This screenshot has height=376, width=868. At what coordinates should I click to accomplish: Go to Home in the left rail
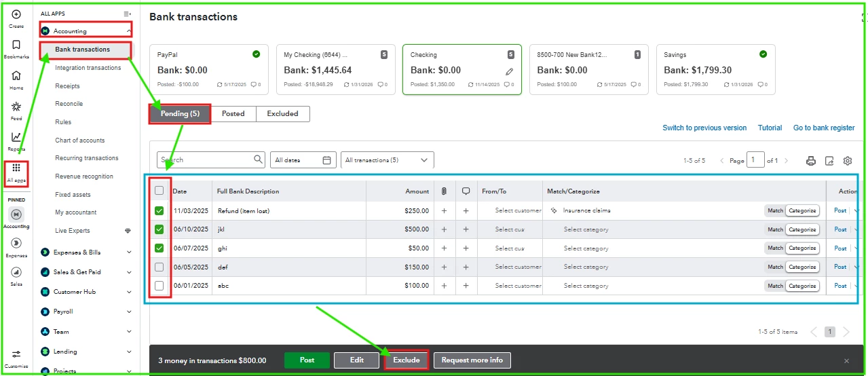pos(16,75)
